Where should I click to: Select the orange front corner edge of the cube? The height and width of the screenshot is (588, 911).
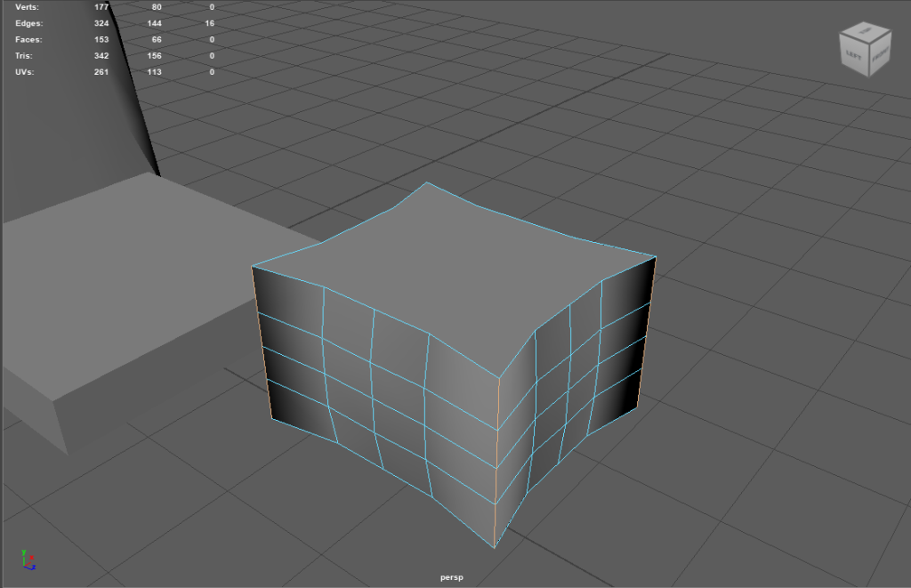496,463
